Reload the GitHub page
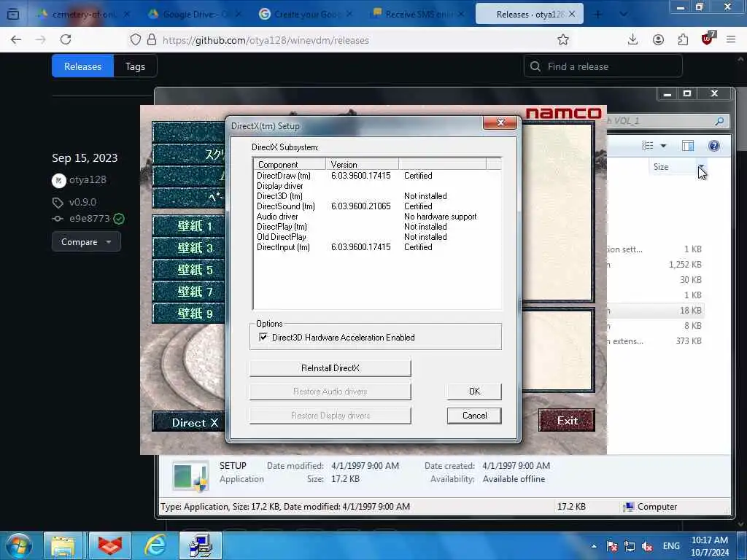747x560 pixels. pos(66,39)
